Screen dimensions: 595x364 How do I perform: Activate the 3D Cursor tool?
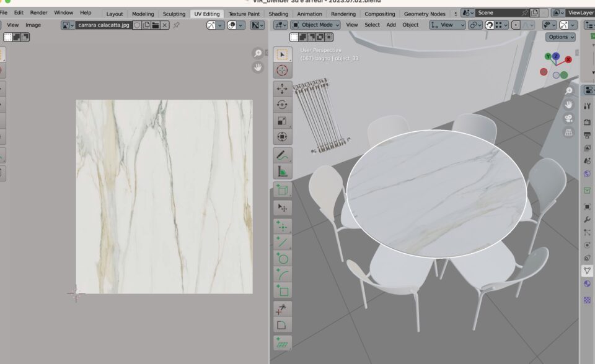tap(282, 71)
